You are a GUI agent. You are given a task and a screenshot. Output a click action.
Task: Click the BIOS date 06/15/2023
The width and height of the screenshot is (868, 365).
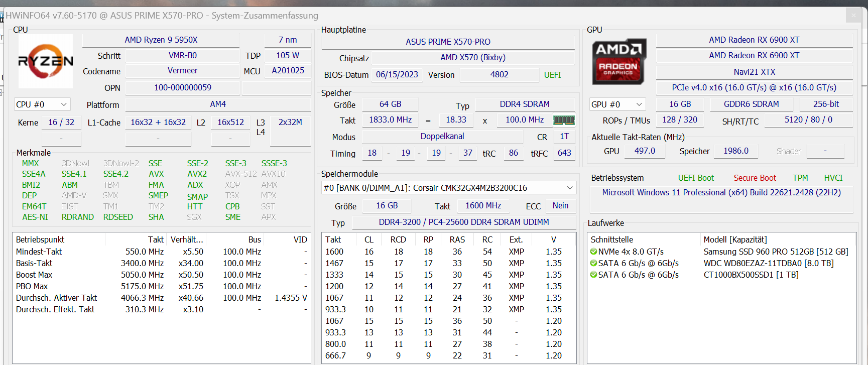[x=397, y=75]
